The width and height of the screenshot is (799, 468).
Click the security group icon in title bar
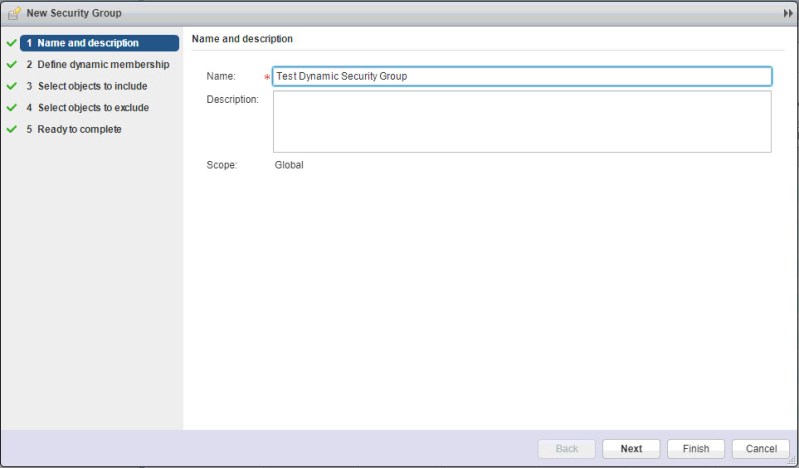point(14,13)
